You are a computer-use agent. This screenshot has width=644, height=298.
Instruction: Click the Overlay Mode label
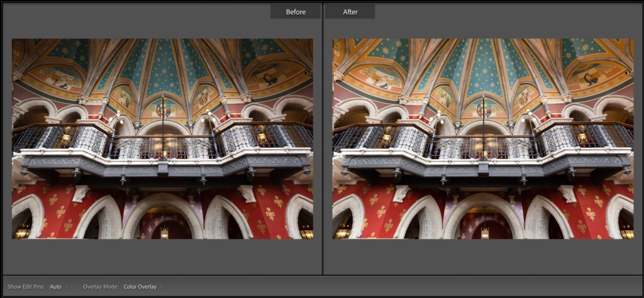[x=101, y=287]
